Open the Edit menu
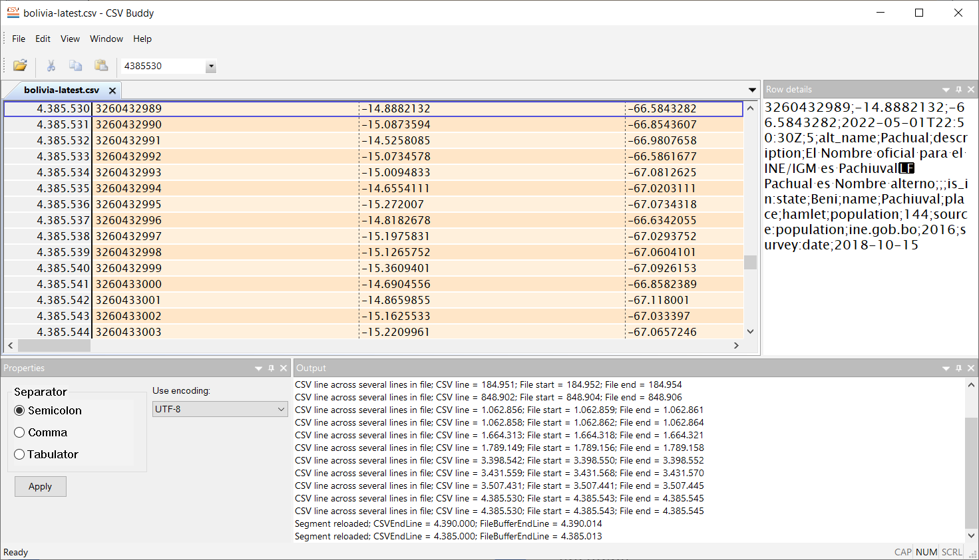 [x=43, y=39]
